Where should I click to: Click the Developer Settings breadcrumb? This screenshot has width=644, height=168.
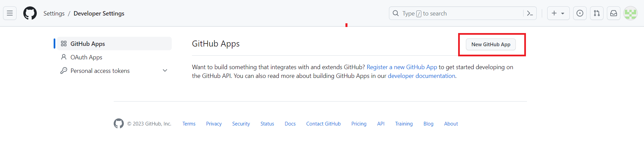click(x=99, y=13)
